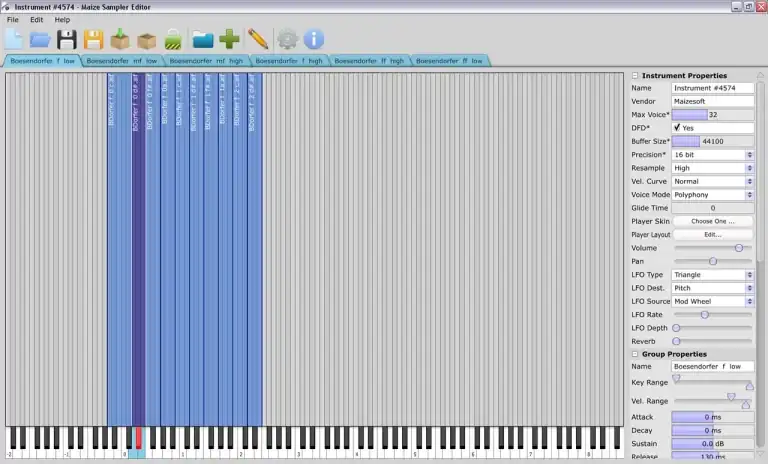Click the Max Voice value bar
This screenshot has width=768, height=464.
(713, 114)
